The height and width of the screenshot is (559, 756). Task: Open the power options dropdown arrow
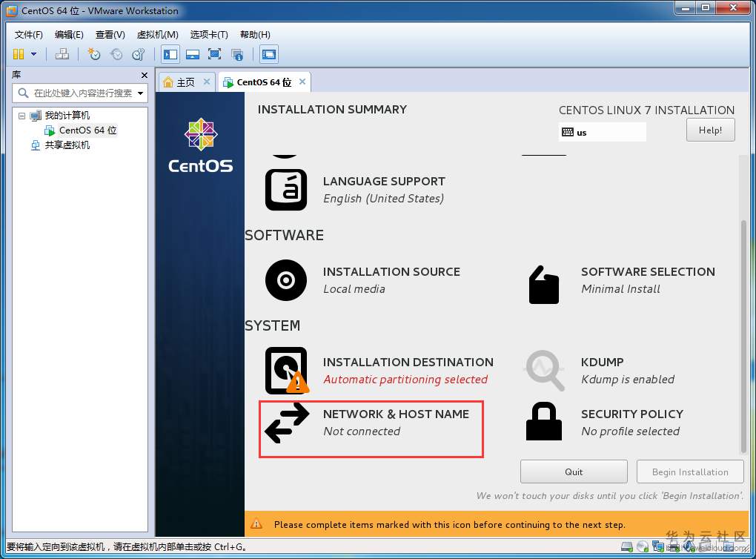(x=34, y=54)
